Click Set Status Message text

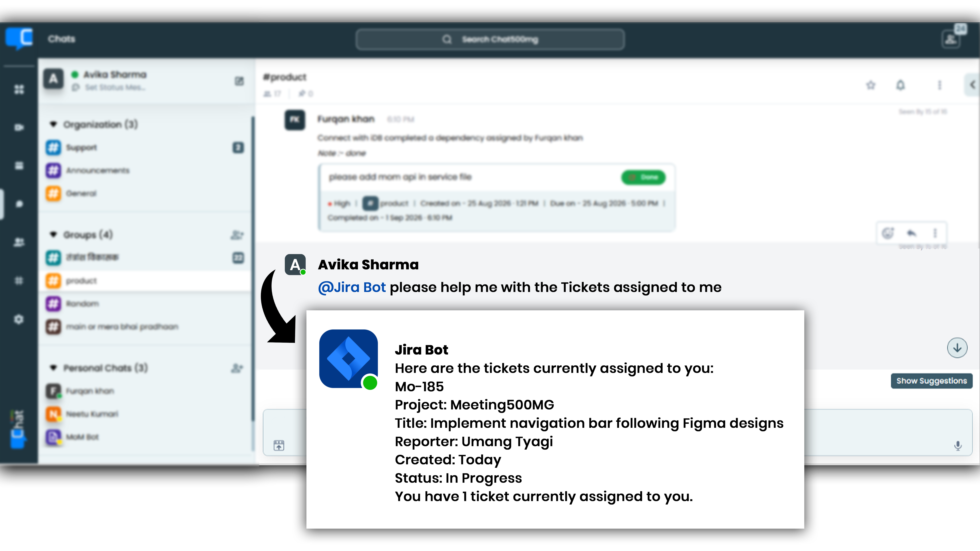coord(115,87)
